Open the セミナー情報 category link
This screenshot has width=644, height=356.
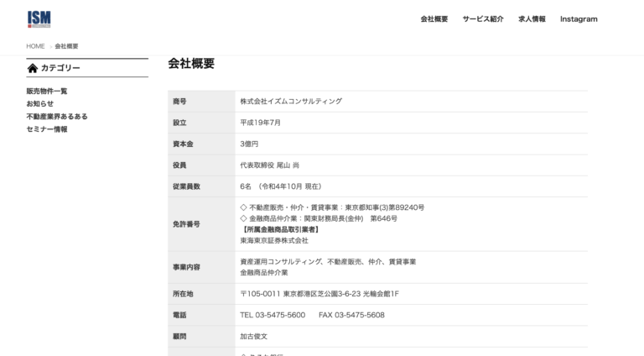[x=47, y=129]
